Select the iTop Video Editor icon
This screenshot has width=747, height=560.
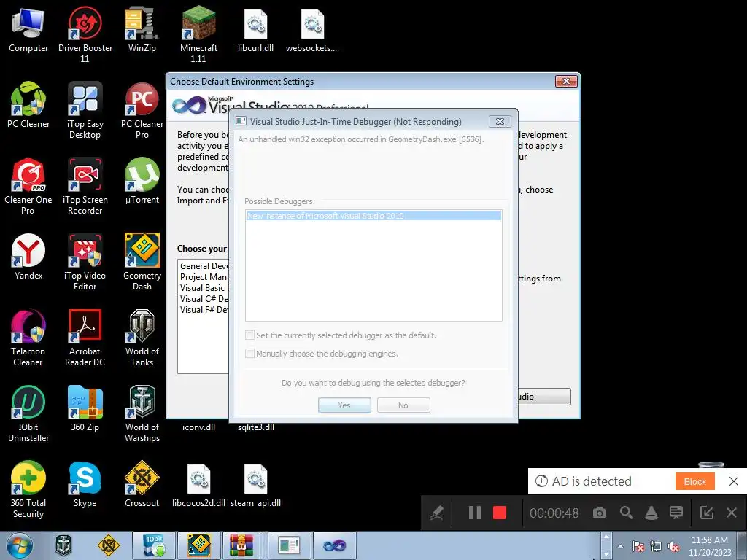pyautogui.click(x=85, y=262)
